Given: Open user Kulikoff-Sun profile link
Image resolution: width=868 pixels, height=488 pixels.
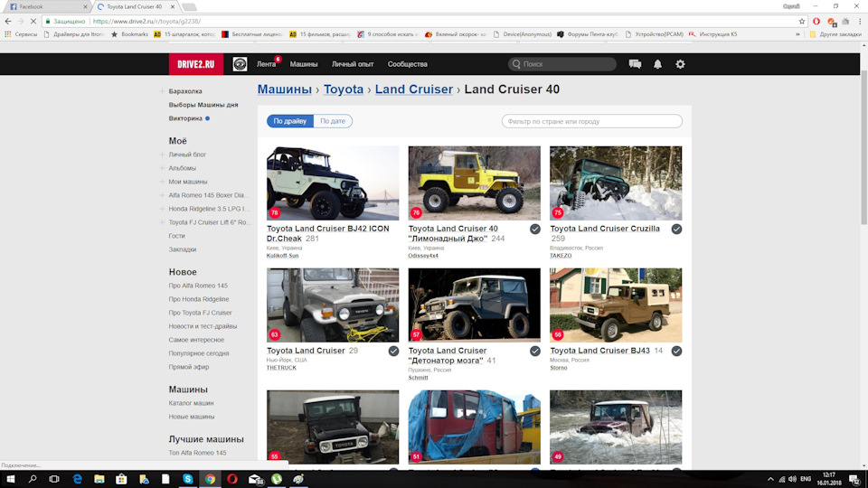Looking at the screenshot, I should point(282,256).
